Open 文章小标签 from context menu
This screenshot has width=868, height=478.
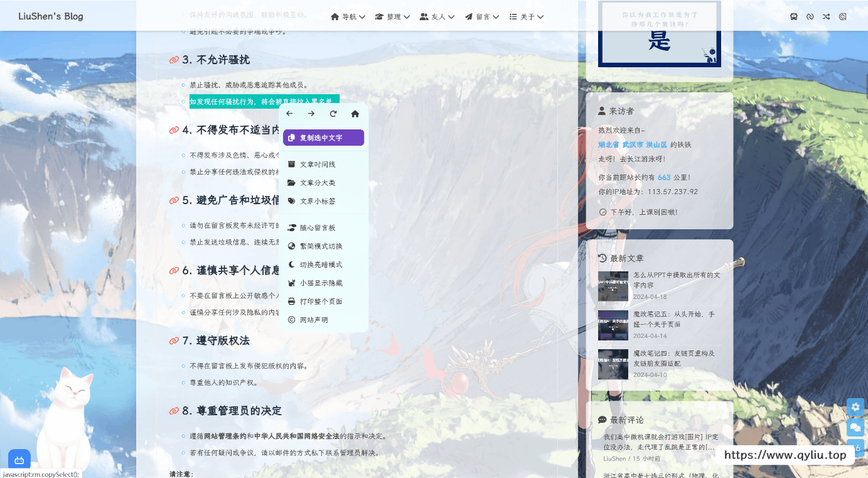[323, 201]
